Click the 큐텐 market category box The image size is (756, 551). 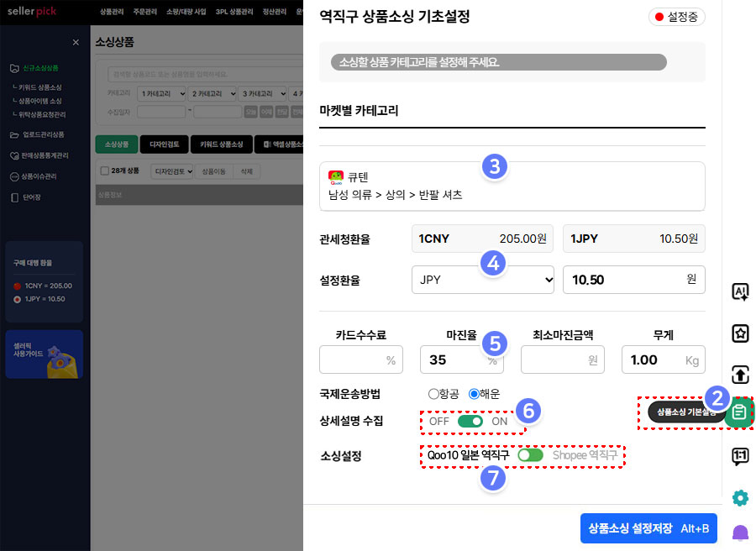coord(512,186)
